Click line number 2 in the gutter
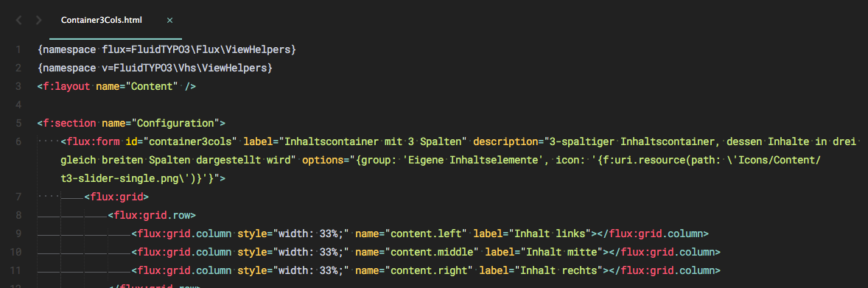868x288 pixels. pos(19,68)
